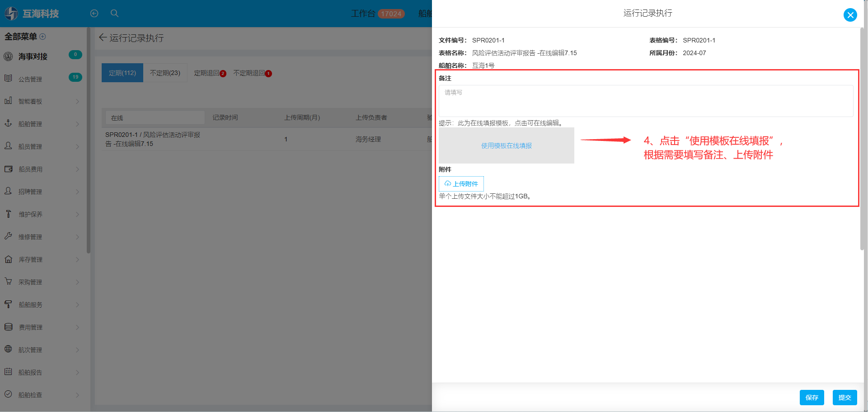Click the 17024 badge beside 工作台

tap(391, 14)
